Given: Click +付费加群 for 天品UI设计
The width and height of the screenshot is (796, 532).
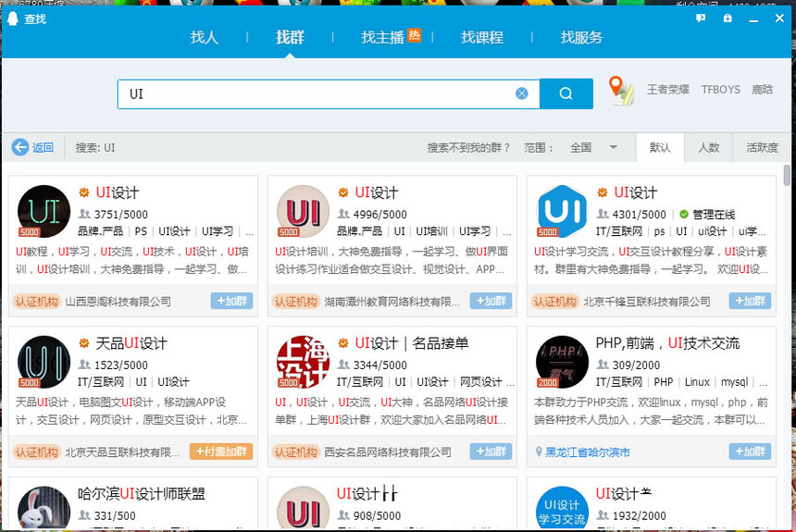Looking at the screenshot, I should 221,452.
